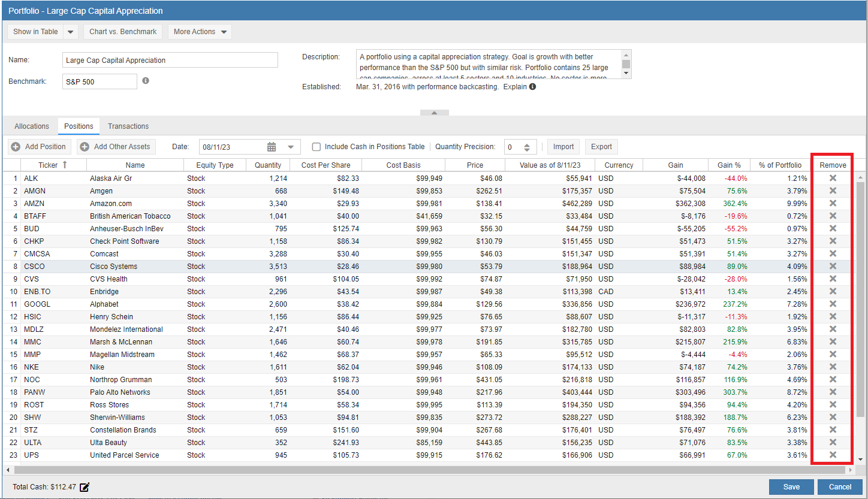Image resolution: width=868 pixels, height=499 pixels.
Task: Edit Total Cash with the pencil icon
Action: [85, 487]
